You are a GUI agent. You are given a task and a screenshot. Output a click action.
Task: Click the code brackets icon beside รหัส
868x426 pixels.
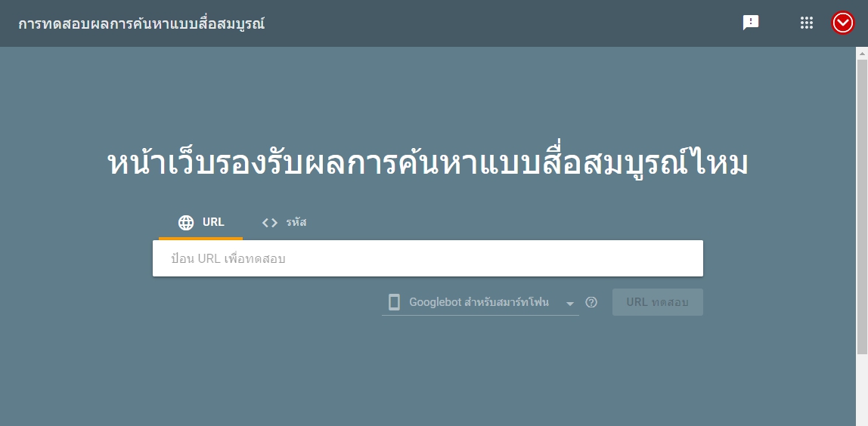270,222
